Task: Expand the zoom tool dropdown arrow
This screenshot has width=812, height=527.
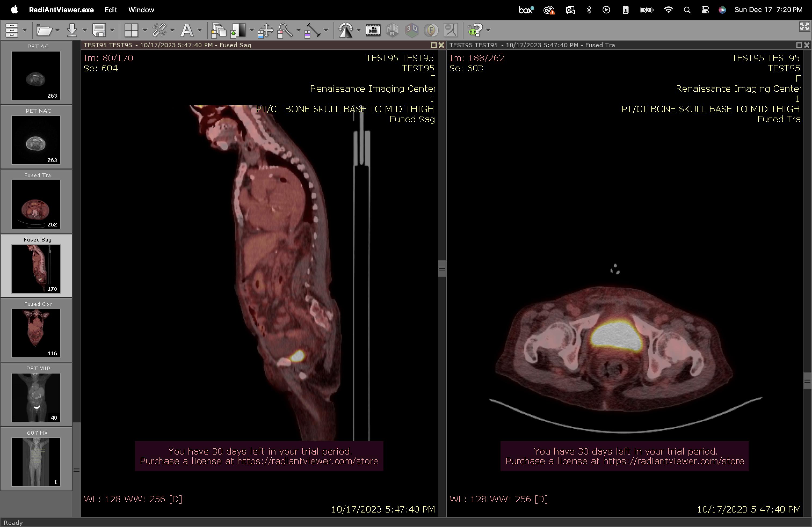Action: click(299, 30)
